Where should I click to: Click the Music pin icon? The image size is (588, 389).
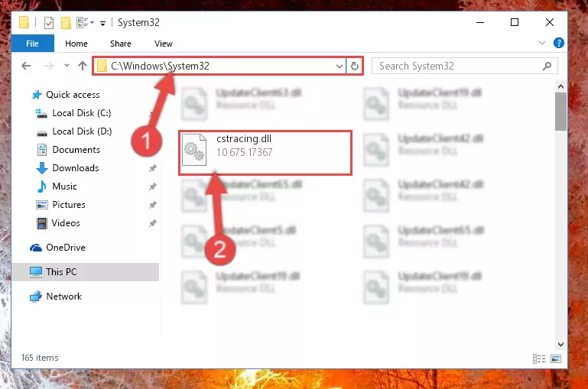point(152,186)
